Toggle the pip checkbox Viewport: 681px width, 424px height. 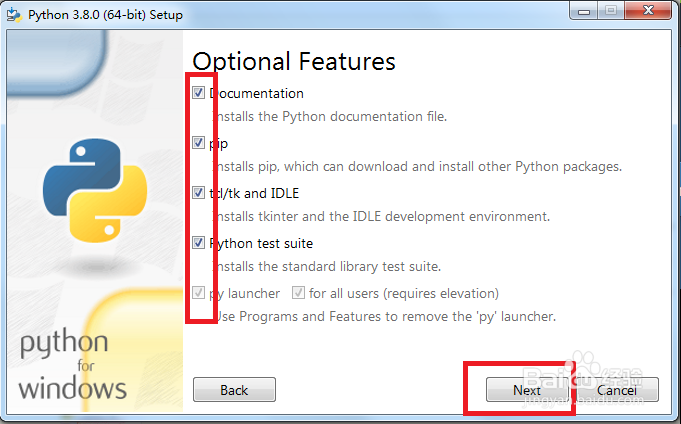(199, 143)
